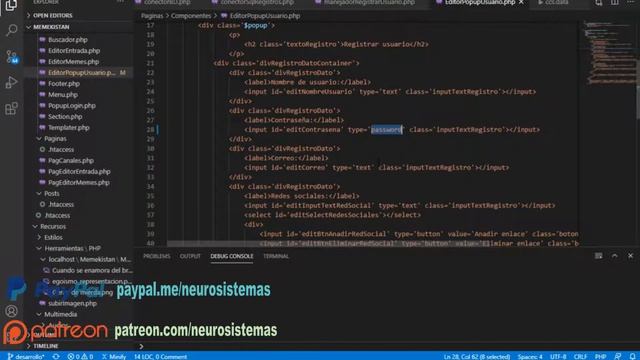Collapse the Paginas folder
Viewport: 640px width, 360px height.
pos(56,139)
